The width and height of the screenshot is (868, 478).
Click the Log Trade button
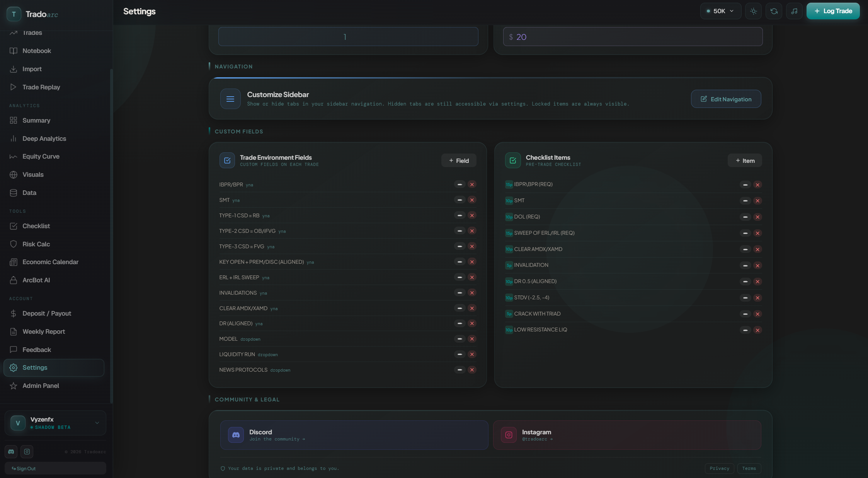coord(833,11)
